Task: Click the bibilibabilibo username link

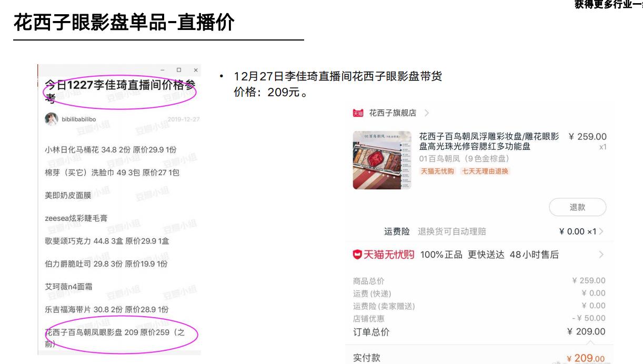Action: [x=79, y=119]
